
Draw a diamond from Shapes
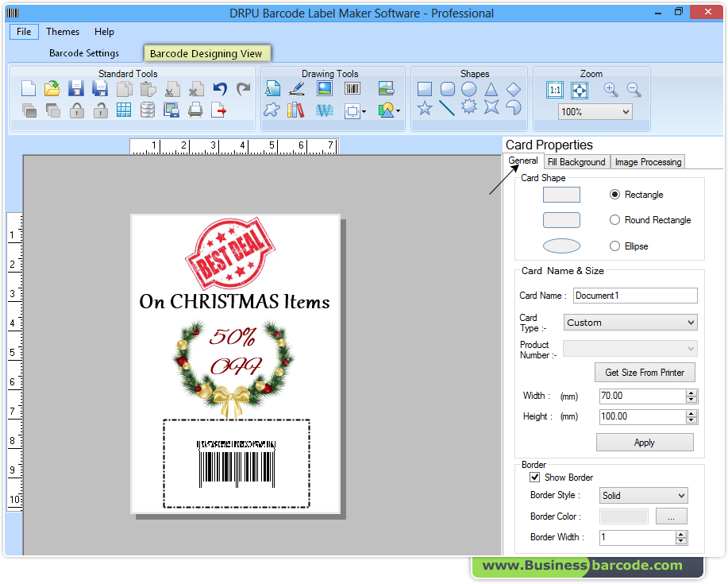click(x=513, y=89)
